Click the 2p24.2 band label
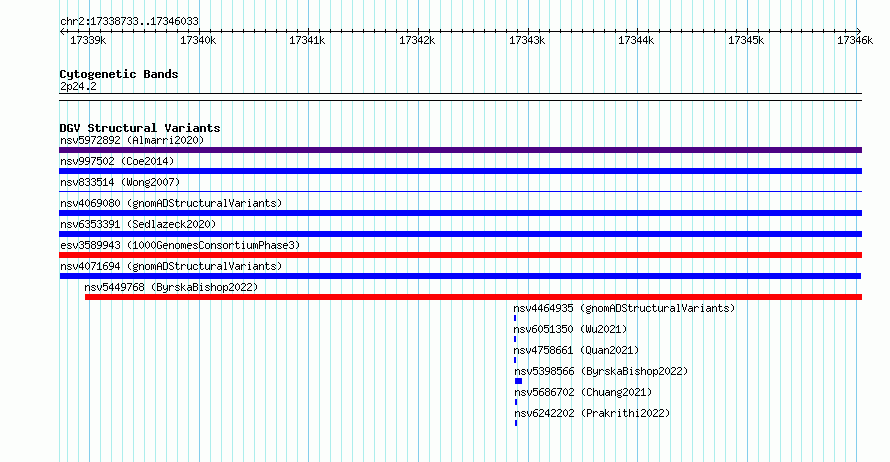The height and width of the screenshot is (462, 890). (78, 86)
